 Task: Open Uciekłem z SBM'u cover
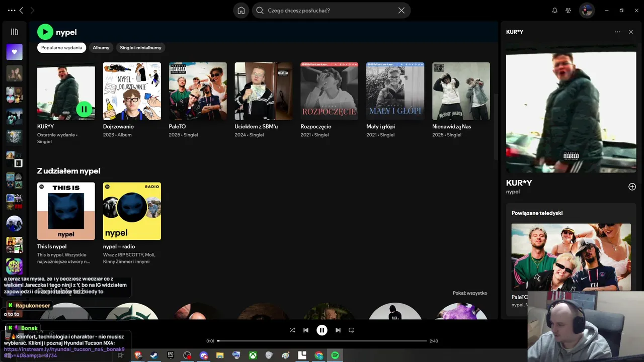(x=264, y=91)
